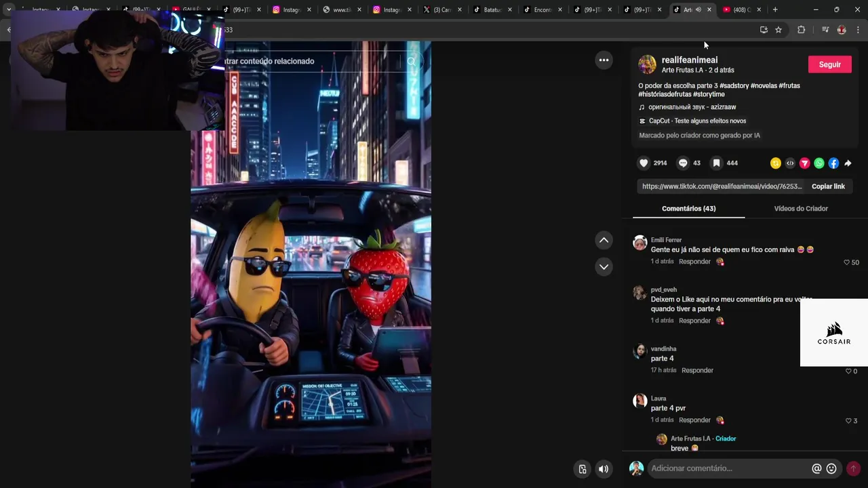Open Arte Frutas I.A creator reply name
The image size is (868, 488).
pyautogui.click(x=690, y=439)
